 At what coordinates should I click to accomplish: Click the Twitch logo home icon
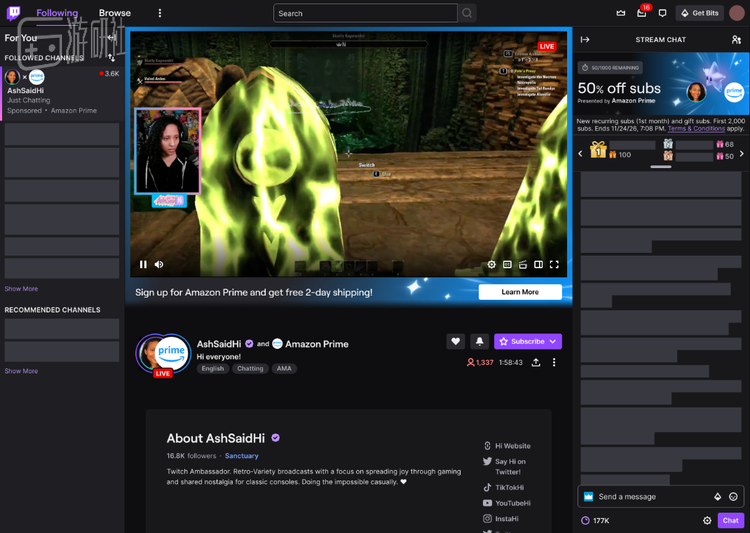(13, 13)
